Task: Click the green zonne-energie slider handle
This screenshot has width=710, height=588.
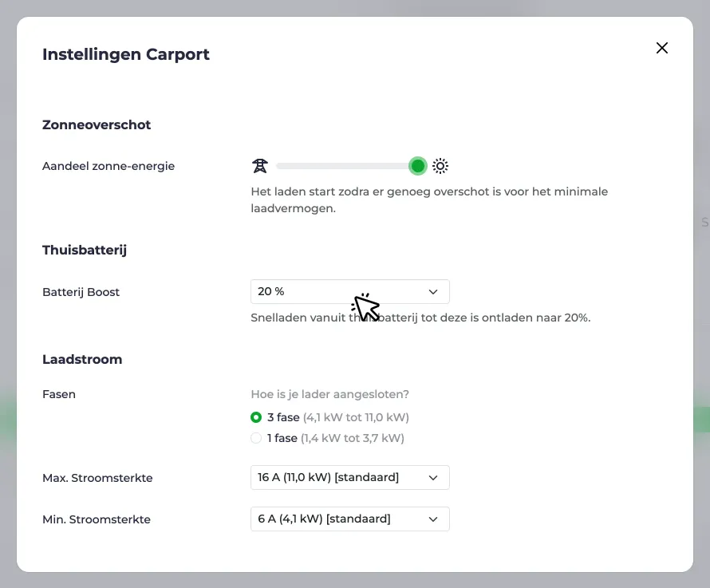Action: (417, 166)
